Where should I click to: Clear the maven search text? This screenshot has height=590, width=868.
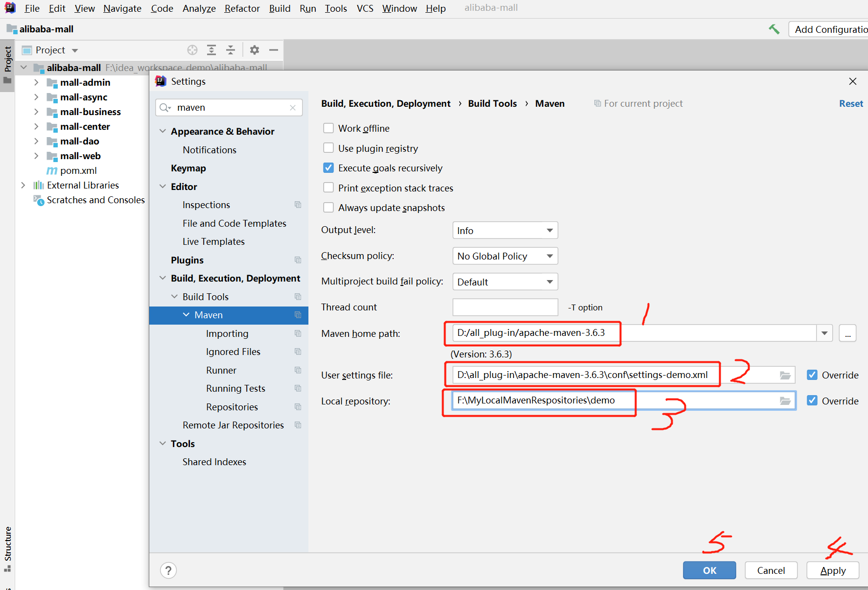tap(293, 108)
